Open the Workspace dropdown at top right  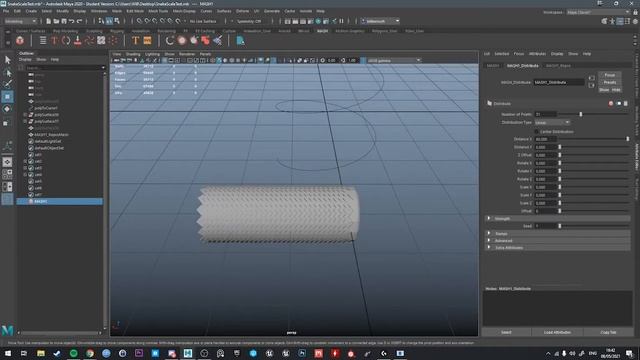pos(598,12)
